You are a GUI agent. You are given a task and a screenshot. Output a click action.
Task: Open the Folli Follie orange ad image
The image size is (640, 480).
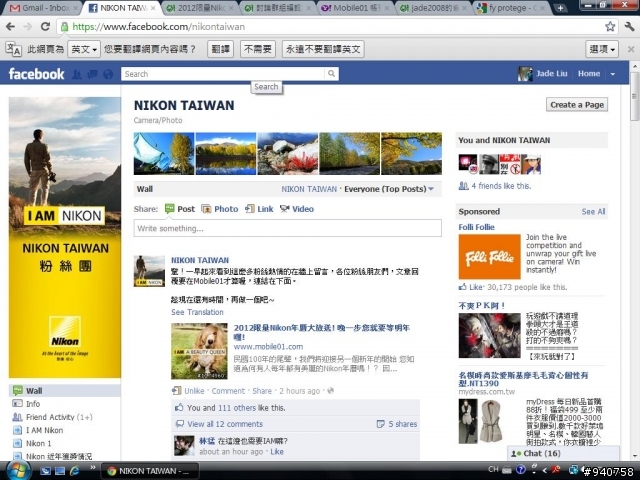click(489, 257)
